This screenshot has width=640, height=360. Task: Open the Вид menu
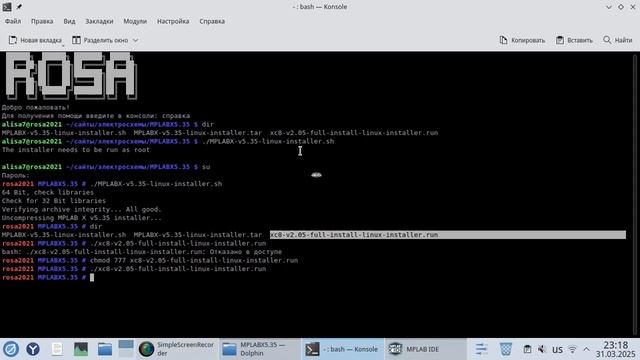[x=69, y=21]
